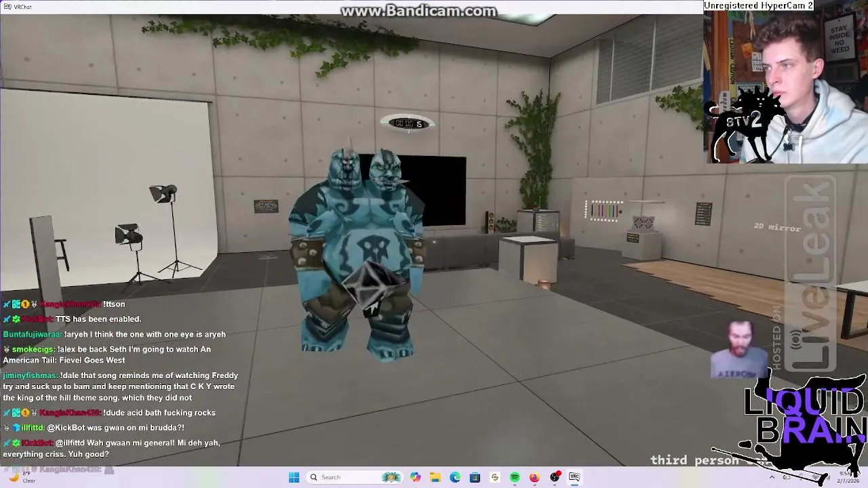Open File Explorer from the taskbar

(435, 477)
